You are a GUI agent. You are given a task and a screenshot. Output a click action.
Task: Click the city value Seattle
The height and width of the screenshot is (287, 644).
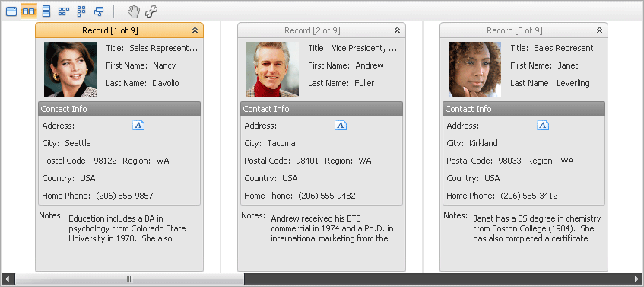[78, 143]
